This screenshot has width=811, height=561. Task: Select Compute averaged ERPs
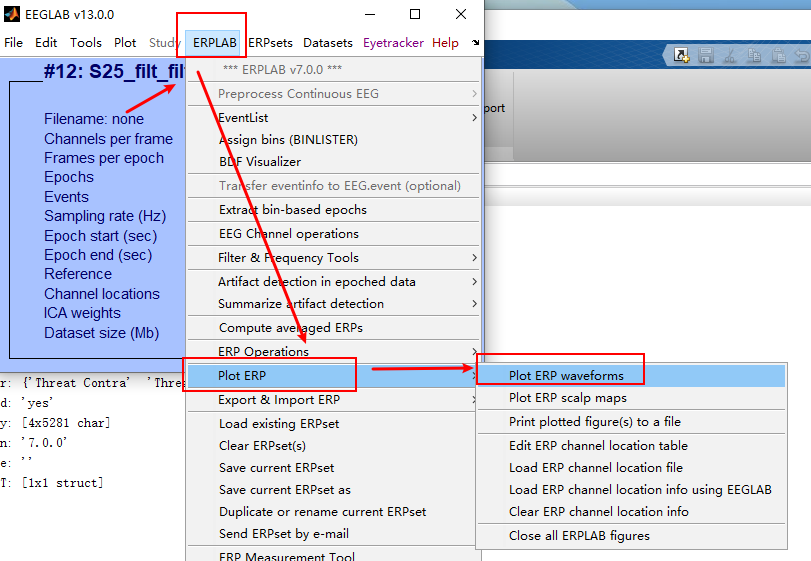click(334, 328)
